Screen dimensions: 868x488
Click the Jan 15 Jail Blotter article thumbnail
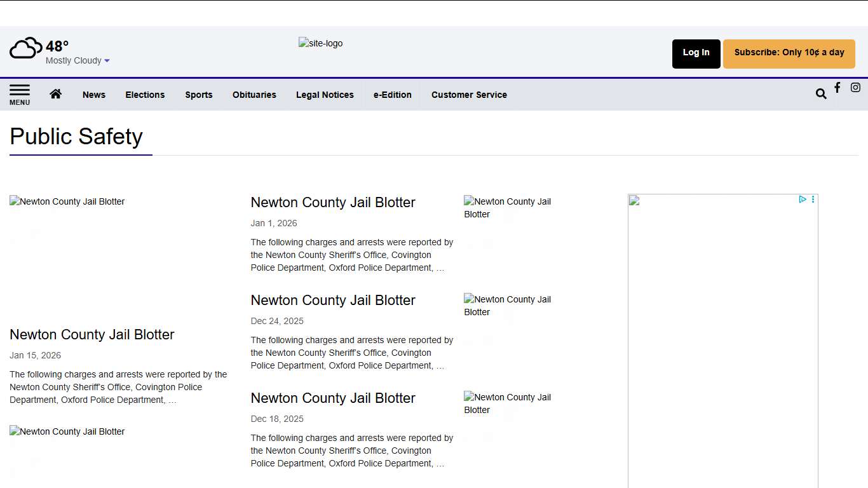(67, 201)
